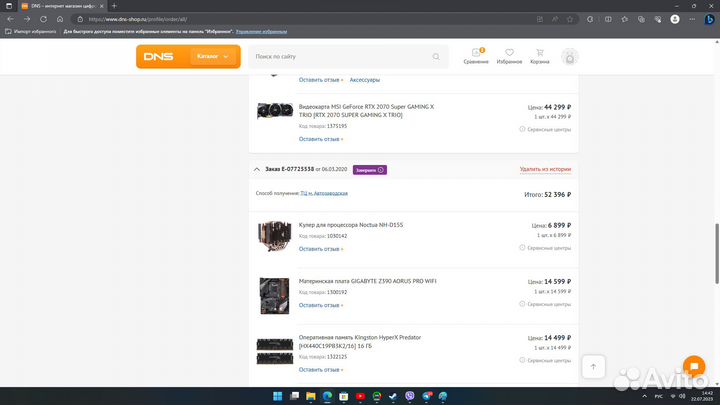
Task: Select the DNS интернет магазин tab
Action: point(62,6)
